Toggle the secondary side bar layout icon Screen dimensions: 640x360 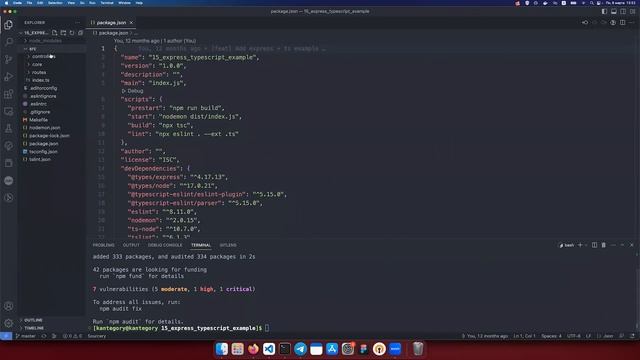pos(623,11)
